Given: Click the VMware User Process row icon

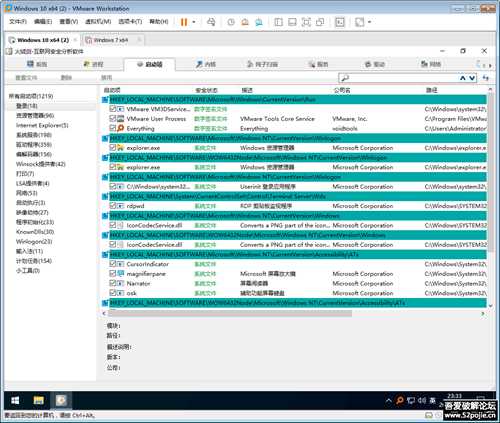Looking at the screenshot, I should pos(121,119).
